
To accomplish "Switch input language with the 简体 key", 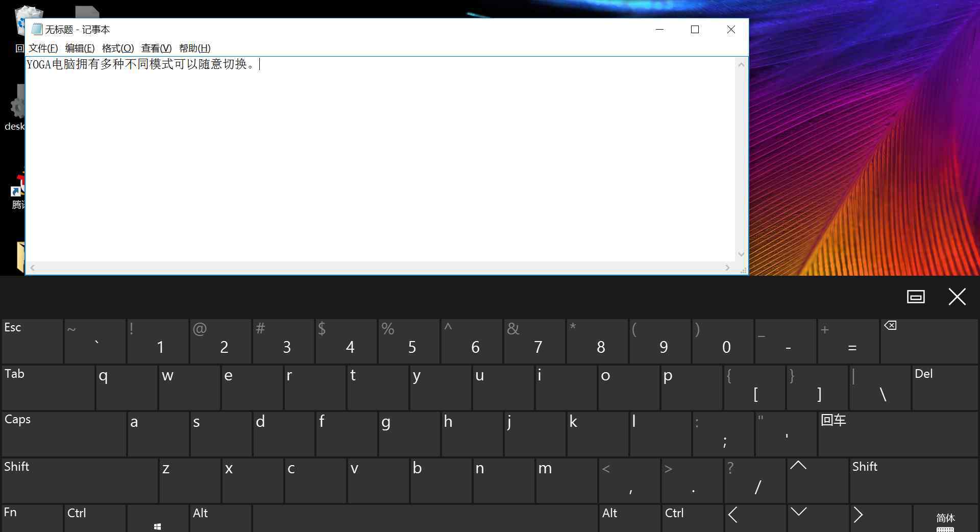I will click(945, 518).
